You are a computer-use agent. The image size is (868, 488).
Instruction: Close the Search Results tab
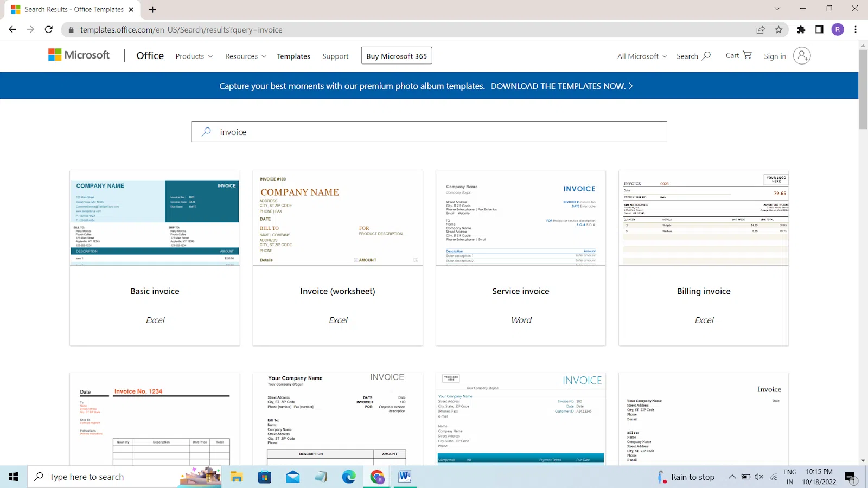131,10
